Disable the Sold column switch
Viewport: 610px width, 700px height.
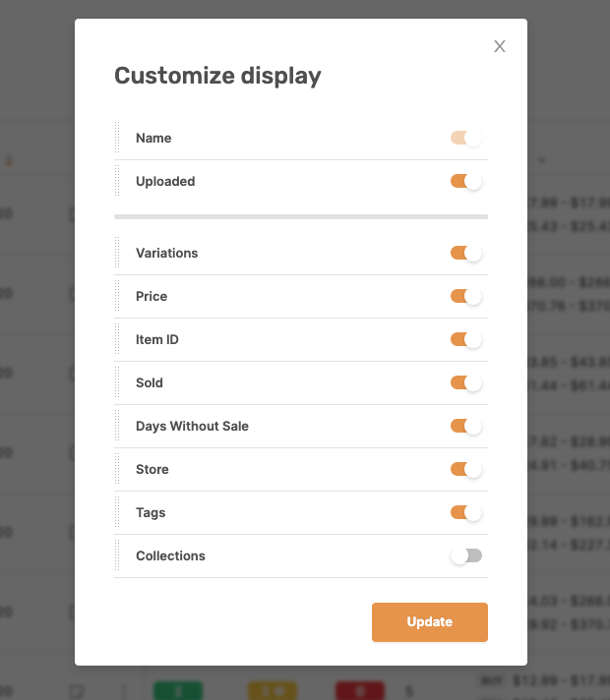click(x=466, y=383)
